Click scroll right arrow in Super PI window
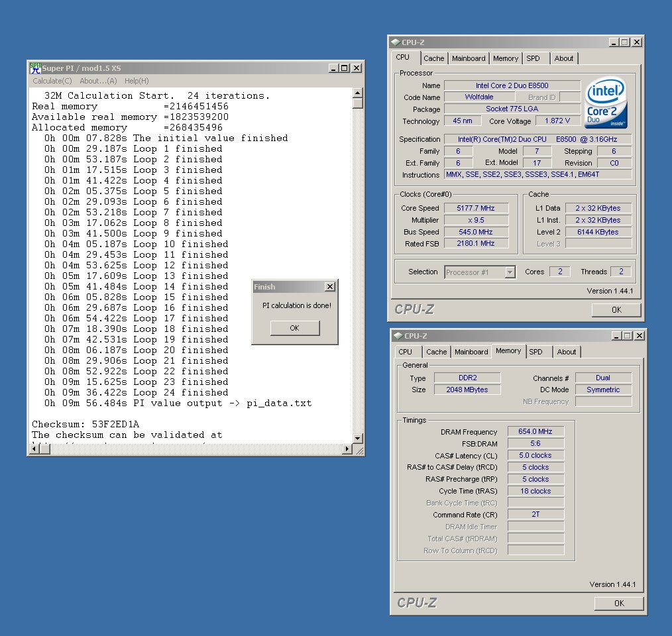Image resolution: width=672 pixels, height=636 pixels. coord(347,449)
